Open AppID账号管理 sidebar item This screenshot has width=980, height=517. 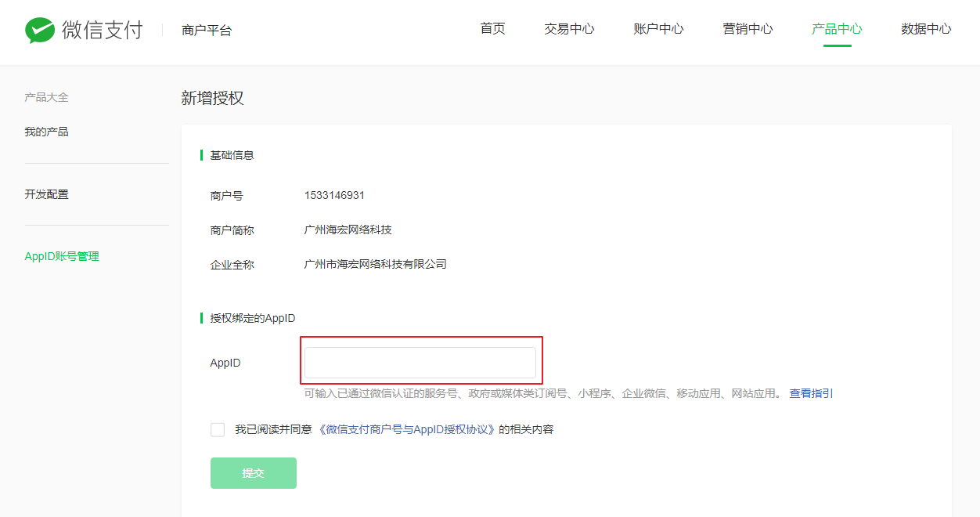click(63, 256)
